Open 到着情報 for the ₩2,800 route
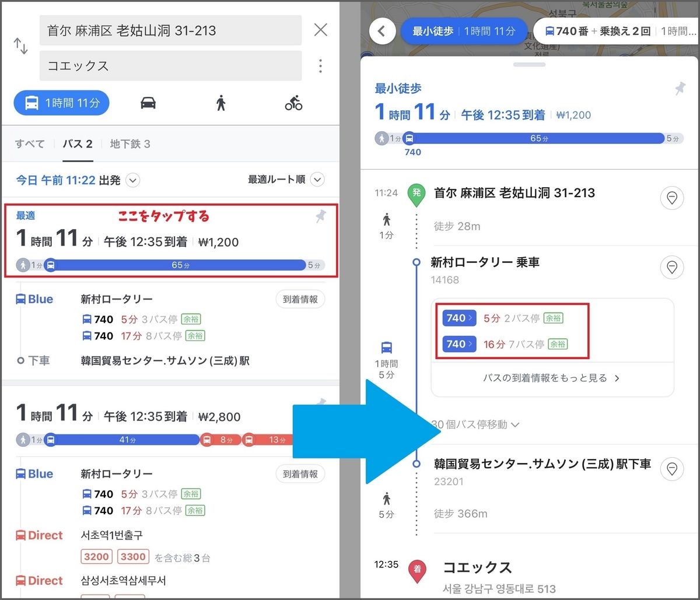The image size is (700, 600). (300, 474)
